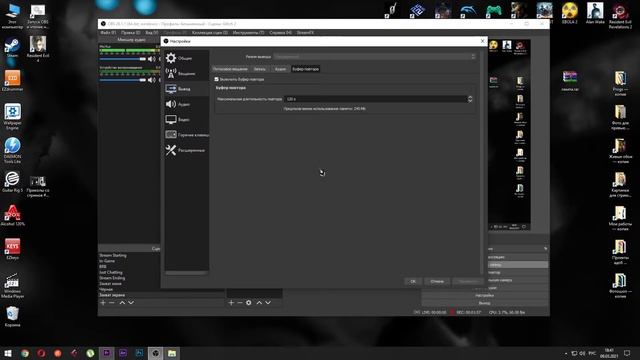Open the Steam desktop shortcut
The width and height of the screenshot is (640, 360).
[12, 48]
